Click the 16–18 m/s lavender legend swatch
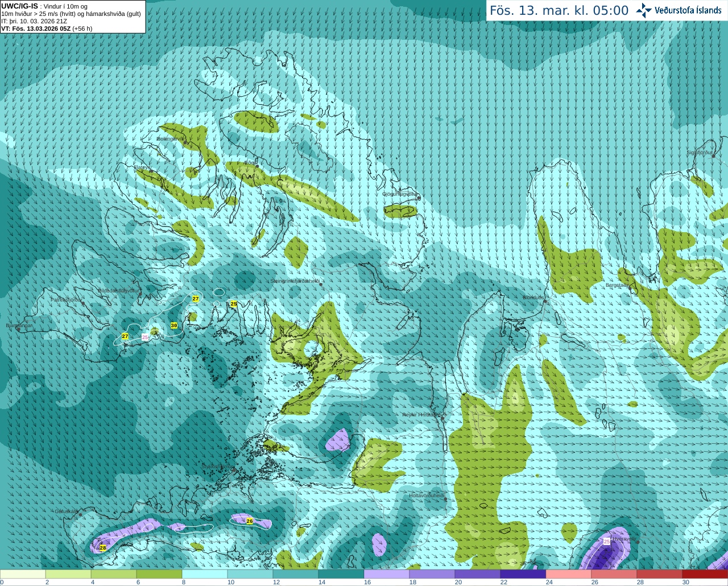 387,574
